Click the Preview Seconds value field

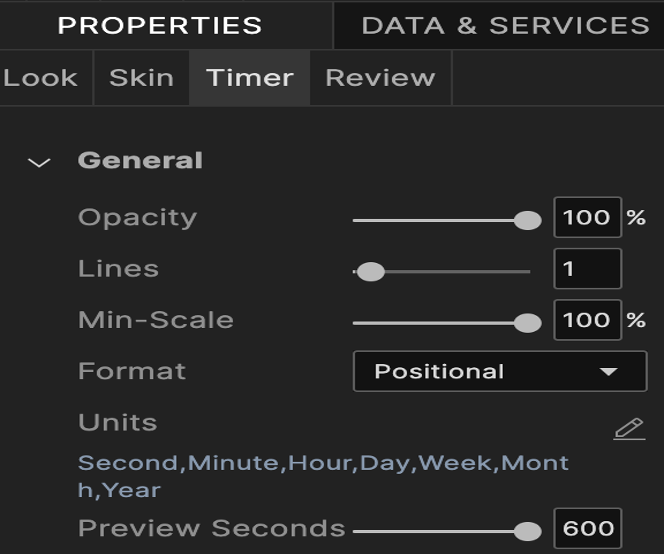point(588,529)
